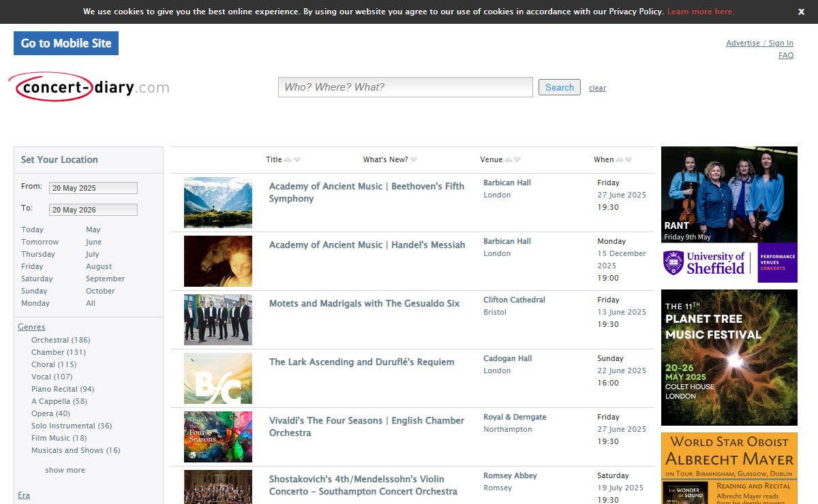The image size is (818, 504).
Task: Open The Gesualdo Six concert thumbnail
Action: click(218, 319)
